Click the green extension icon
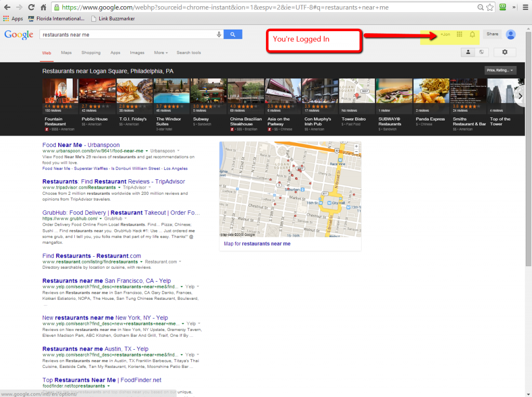 pyautogui.click(x=503, y=7)
